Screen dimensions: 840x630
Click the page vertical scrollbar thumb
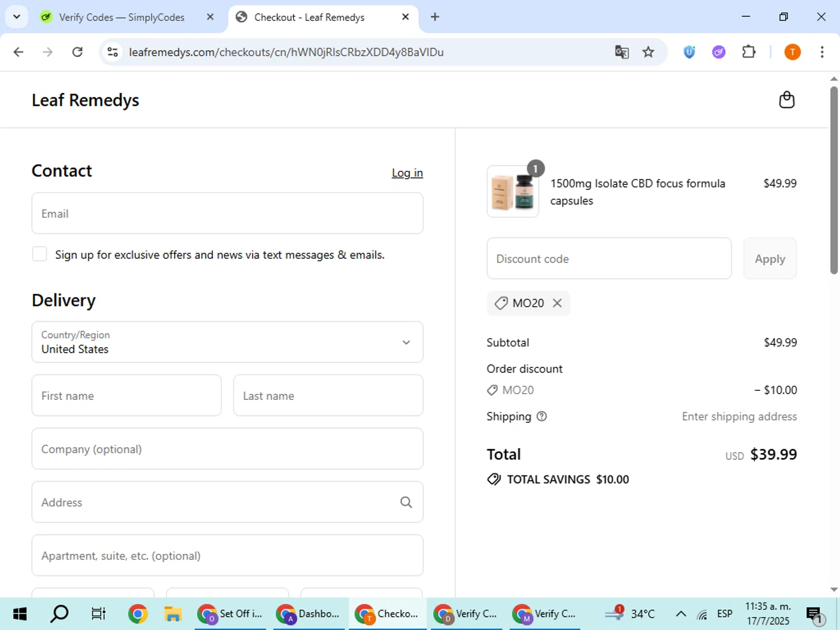tap(834, 179)
